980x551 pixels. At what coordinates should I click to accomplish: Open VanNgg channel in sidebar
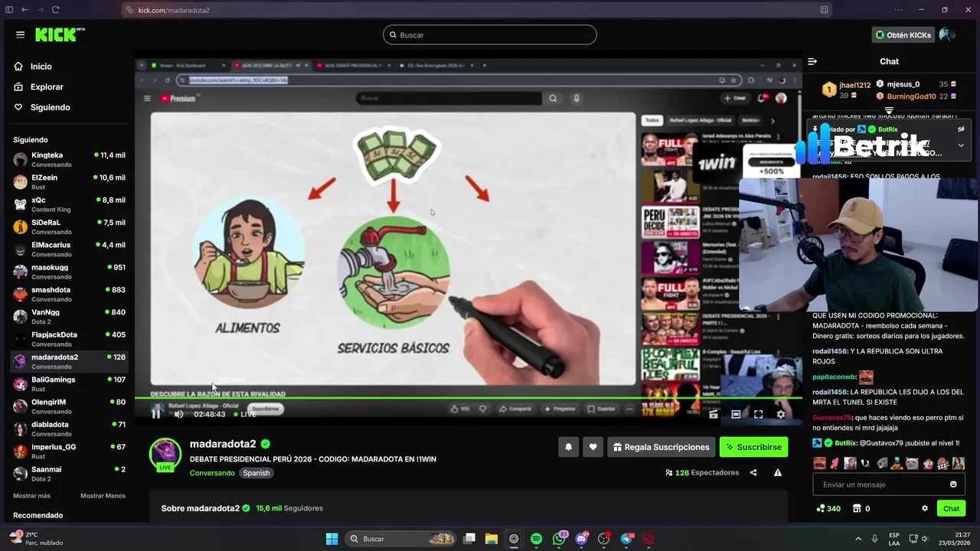coord(69,316)
